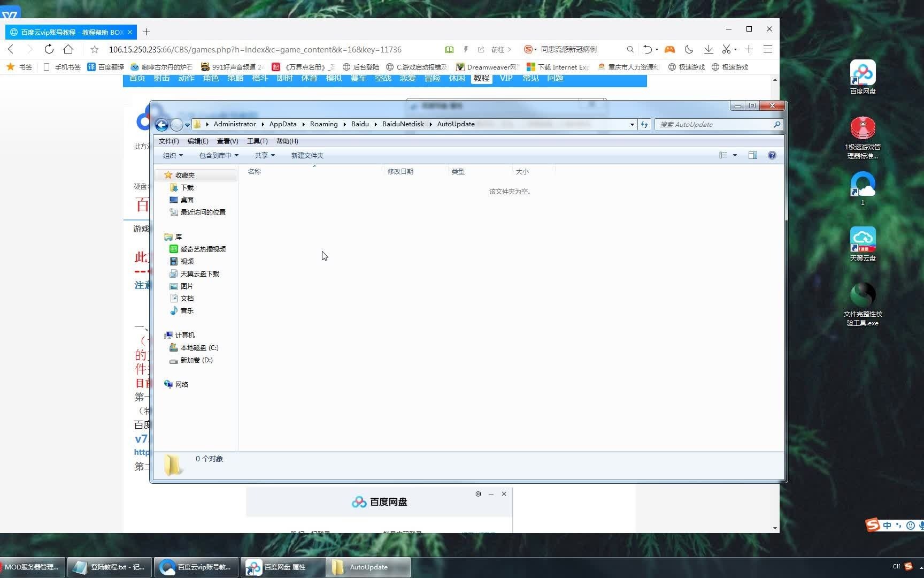Switch to MOD服务器管理 taskbar item

point(32,567)
